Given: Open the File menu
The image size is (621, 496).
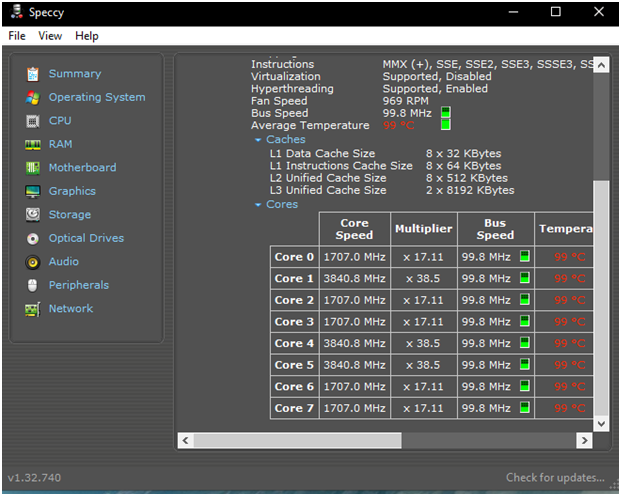Looking at the screenshot, I should pos(17,36).
